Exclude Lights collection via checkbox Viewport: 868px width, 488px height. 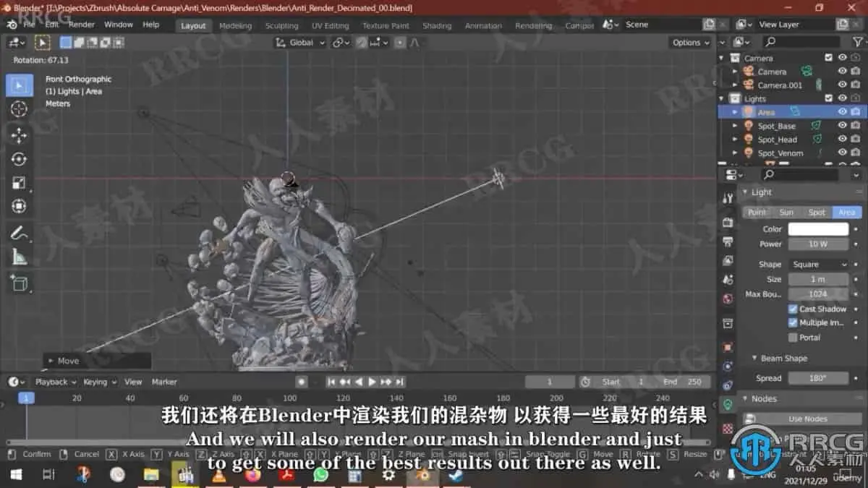point(829,98)
